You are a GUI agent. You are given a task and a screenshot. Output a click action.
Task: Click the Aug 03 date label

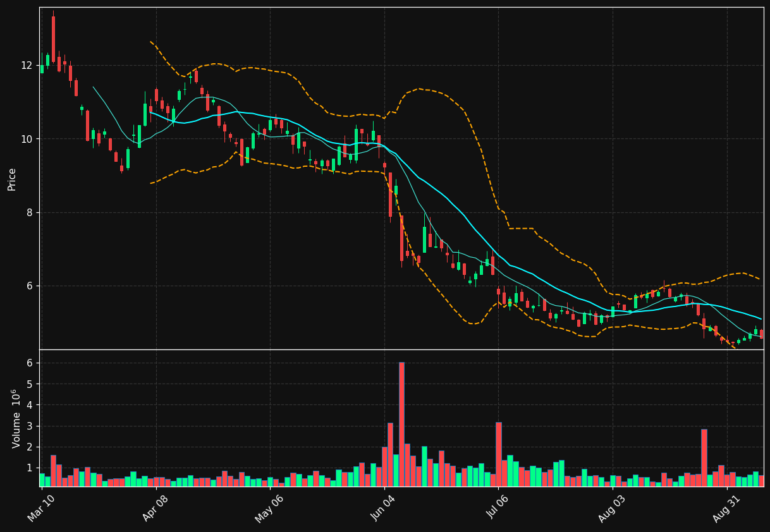pyautogui.click(x=612, y=507)
